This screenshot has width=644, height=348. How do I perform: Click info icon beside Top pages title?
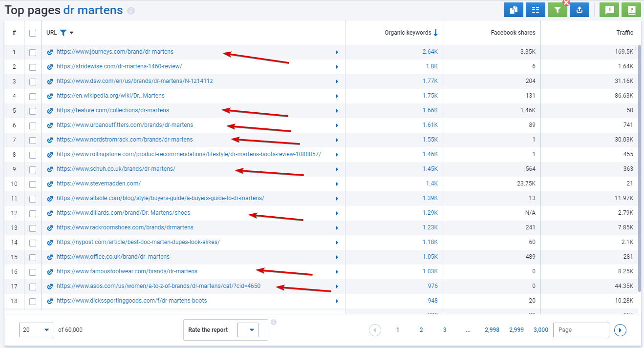[130, 11]
